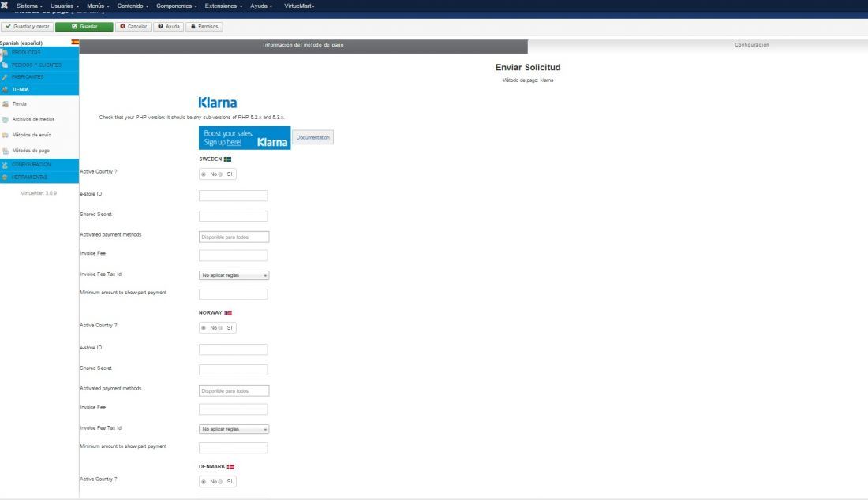Screen dimensions: 868x500
Task: Expand the Pedidos y Clientes section
Action: coord(39,65)
